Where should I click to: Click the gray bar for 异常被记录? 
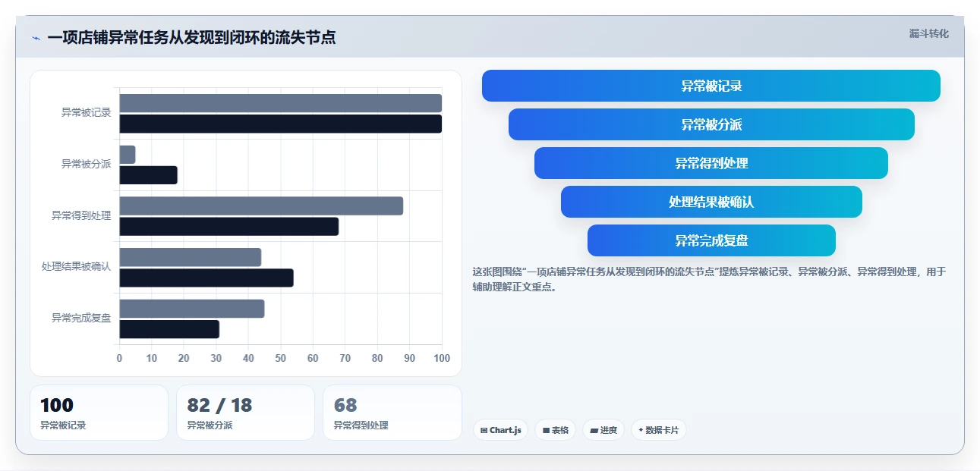(x=280, y=103)
